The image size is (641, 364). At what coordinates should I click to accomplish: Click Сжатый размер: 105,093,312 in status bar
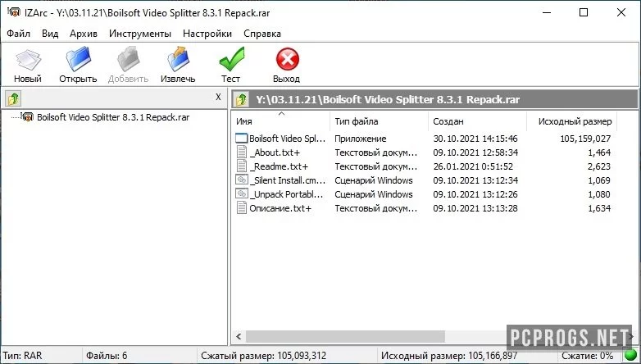pos(264,356)
